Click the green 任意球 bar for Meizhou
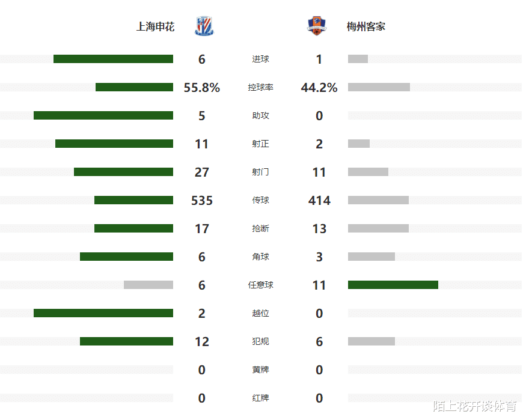The image size is (523, 420). click(x=393, y=285)
